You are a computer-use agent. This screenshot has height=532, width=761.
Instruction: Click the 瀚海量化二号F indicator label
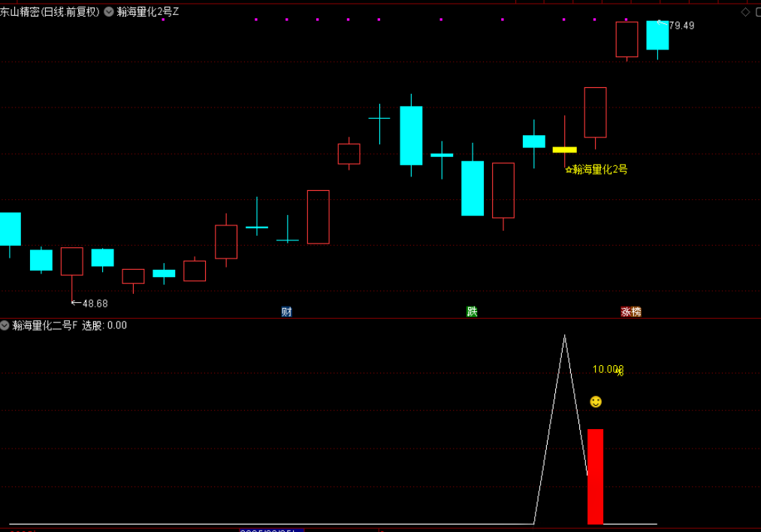coord(44,325)
